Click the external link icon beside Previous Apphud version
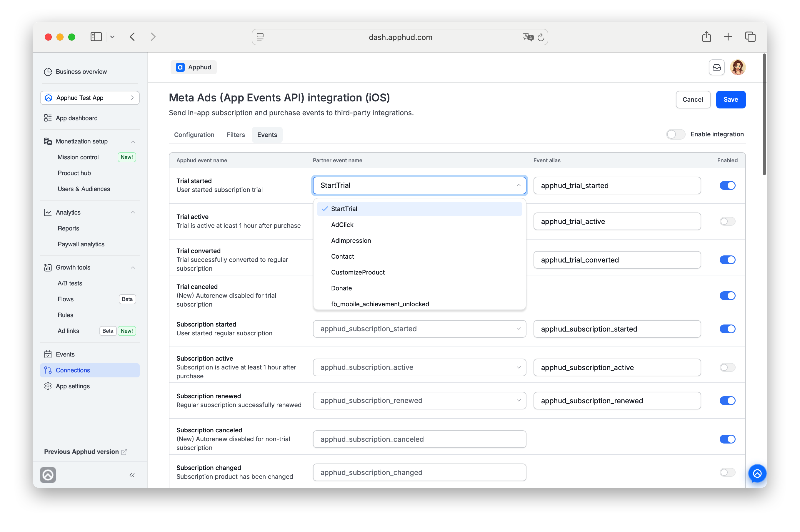The height and width of the screenshot is (532, 800). point(124,451)
